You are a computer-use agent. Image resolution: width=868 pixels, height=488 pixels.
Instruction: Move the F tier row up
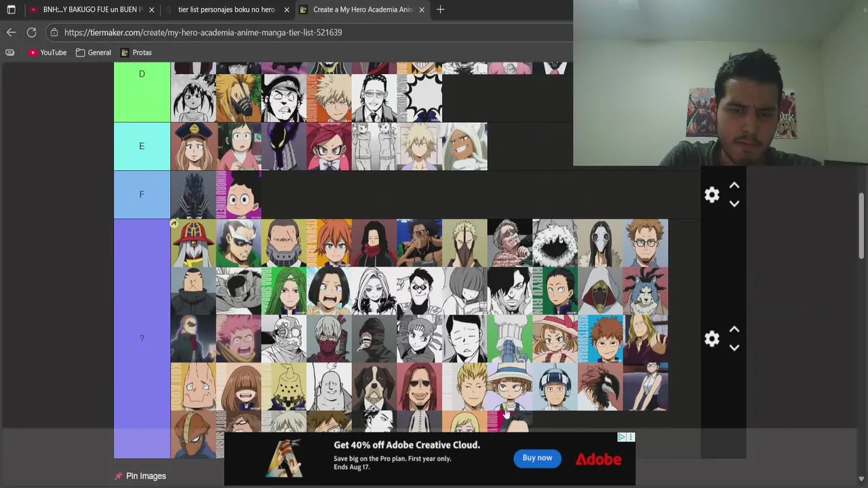click(734, 186)
